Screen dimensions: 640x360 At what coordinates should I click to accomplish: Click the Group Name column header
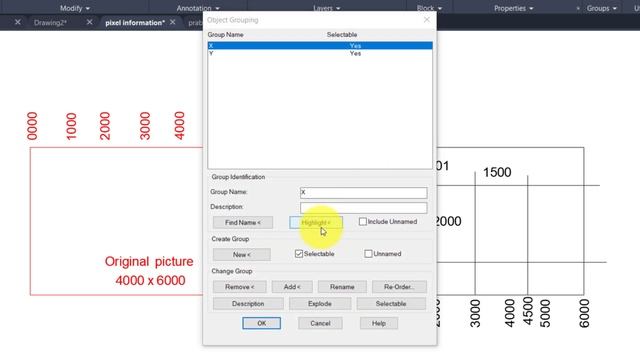pyautogui.click(x=225, y=35)
